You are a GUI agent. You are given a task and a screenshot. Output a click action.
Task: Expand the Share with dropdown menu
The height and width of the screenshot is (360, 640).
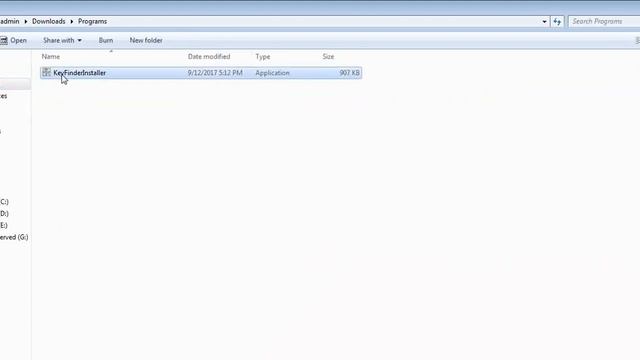point(62,40)
